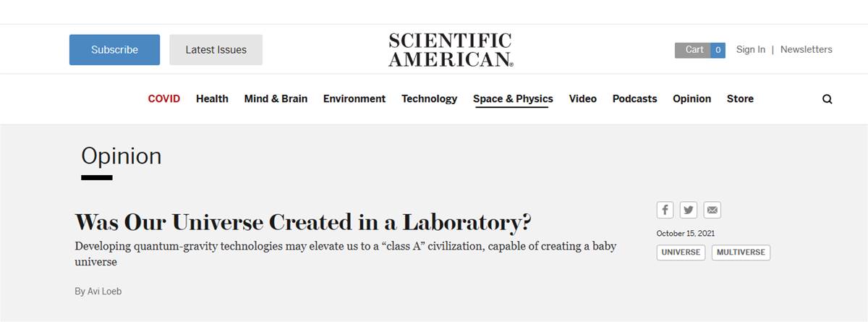Viewport: 868px width, 322px height.
Task: Go to Scientific American logo homepage
Action: (451, 50)
